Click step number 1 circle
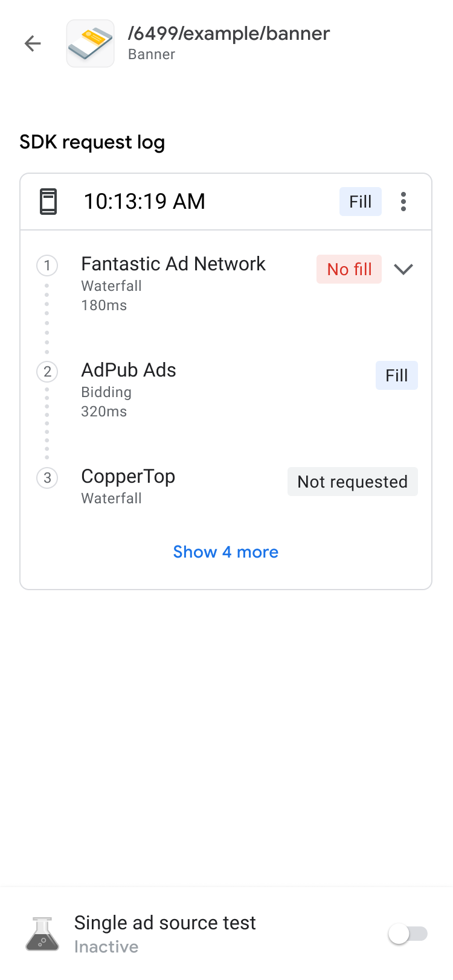 47,266
